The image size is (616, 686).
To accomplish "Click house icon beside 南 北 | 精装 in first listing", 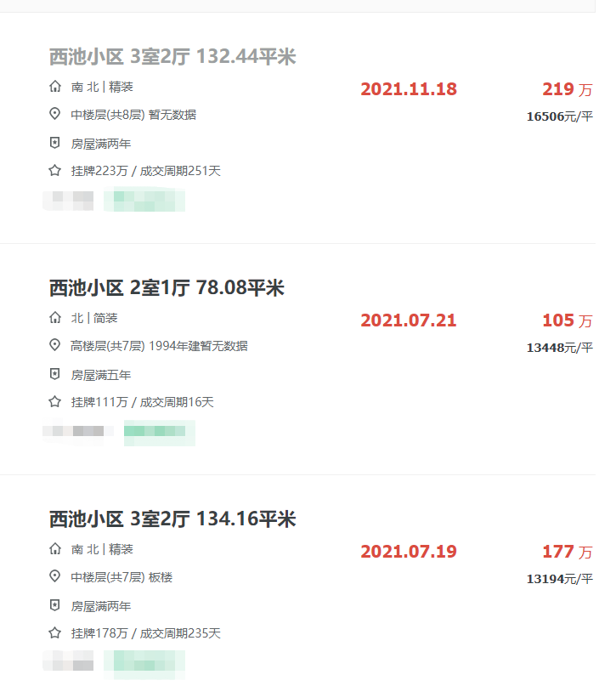I will point(55,87).
